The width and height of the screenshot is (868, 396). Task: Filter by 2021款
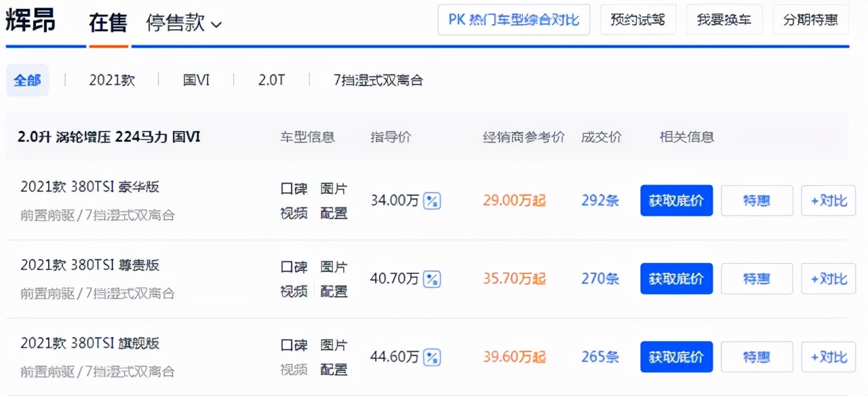[x=112, y=80]
